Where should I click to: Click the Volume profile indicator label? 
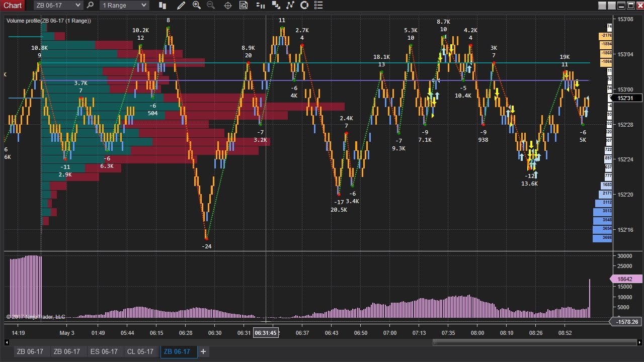click(49, 21)
